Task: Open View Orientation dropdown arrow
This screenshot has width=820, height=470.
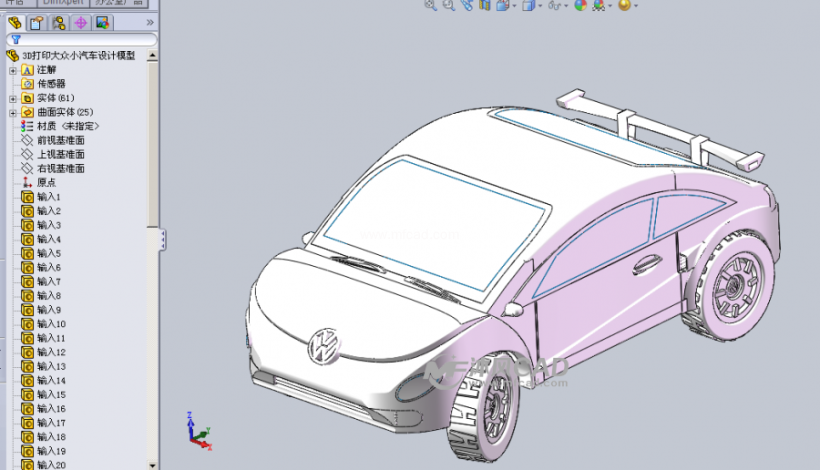Action: [515, 6]
